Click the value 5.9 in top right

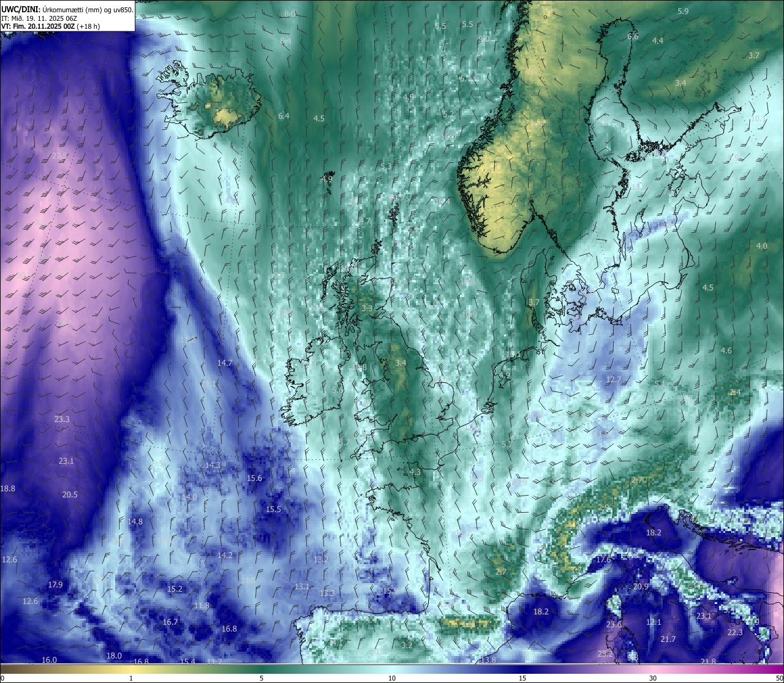tap(684, 11)
